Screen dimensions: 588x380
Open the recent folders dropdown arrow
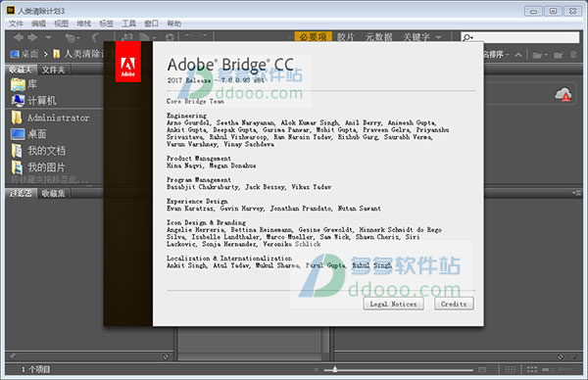point(48,37)
